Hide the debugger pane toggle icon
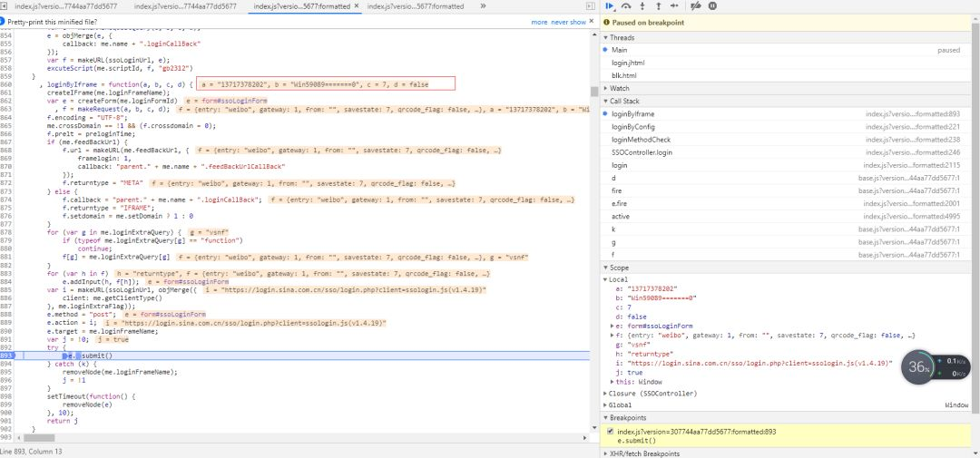The height and width of the screenshot is (458, 980). coord(591,6)
